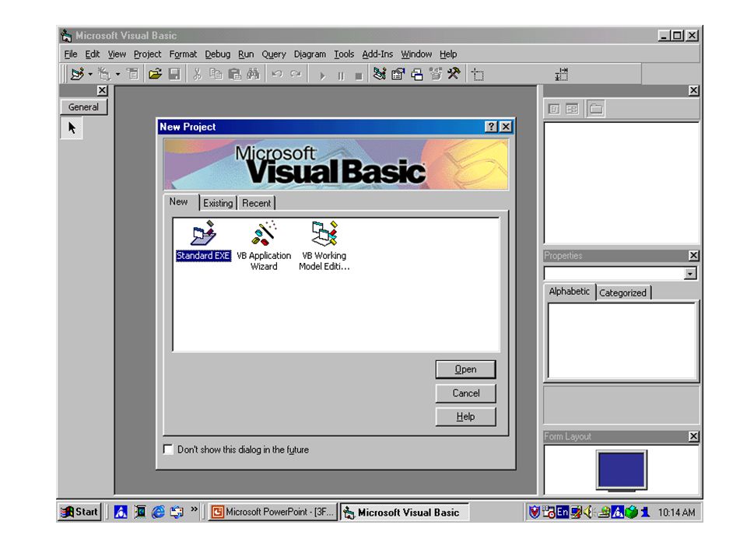Select the VB Application Wizard project icon
Viewport: 747px width, 560px height.
(x=264, y=245)
